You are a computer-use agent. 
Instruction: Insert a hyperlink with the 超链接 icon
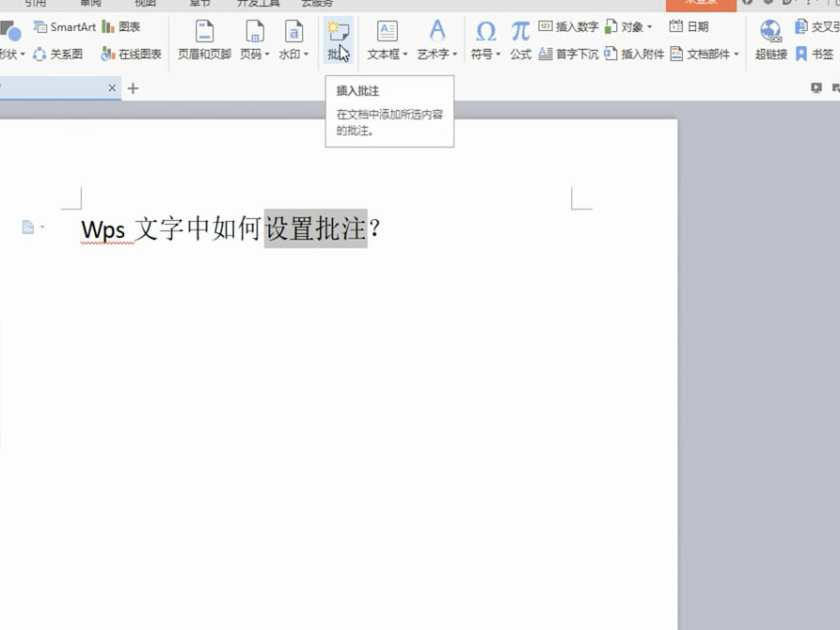pos(769,41)
